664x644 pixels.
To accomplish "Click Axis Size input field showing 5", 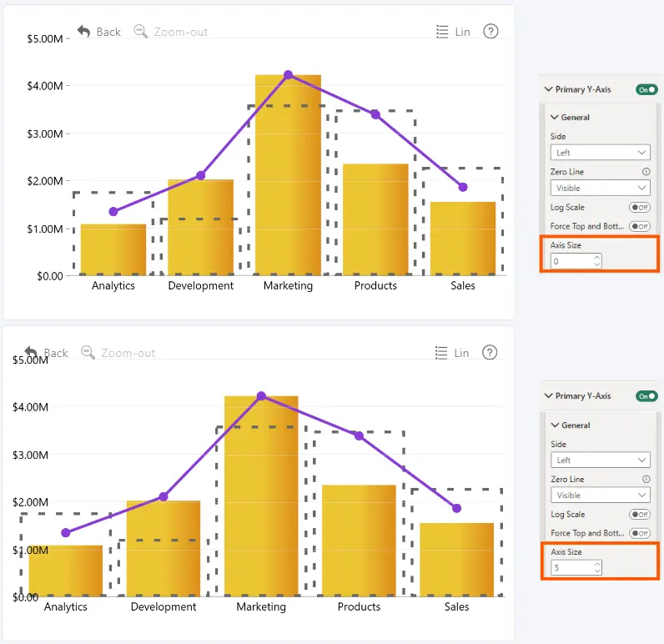I will (576, 568).
